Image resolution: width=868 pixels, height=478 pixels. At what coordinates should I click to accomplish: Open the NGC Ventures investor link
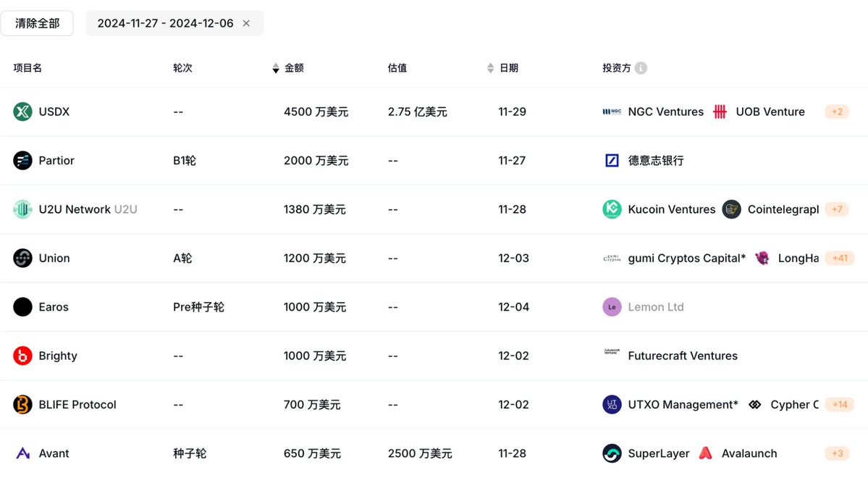click(665, 112)
